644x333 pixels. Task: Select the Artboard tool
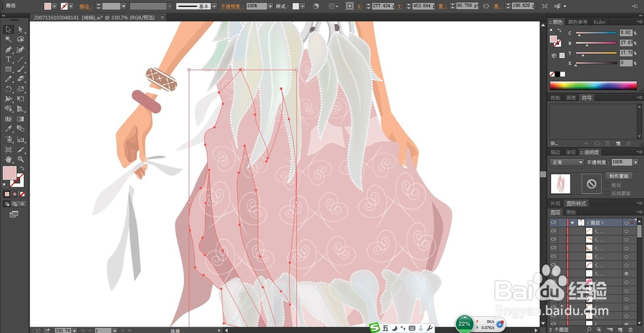click(x=8, y=149)
